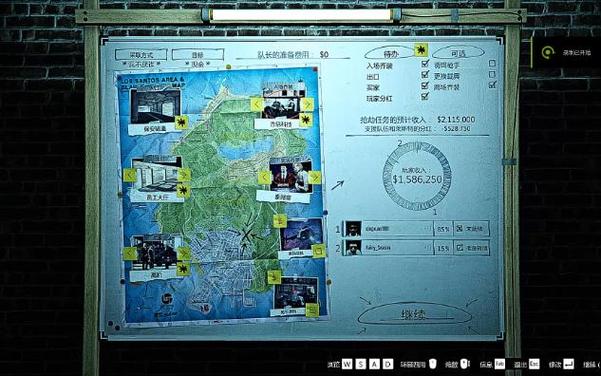Click star sticky note beside 待办 tab
The width and height of the screenshot is (601, 376).
point(421,50)
